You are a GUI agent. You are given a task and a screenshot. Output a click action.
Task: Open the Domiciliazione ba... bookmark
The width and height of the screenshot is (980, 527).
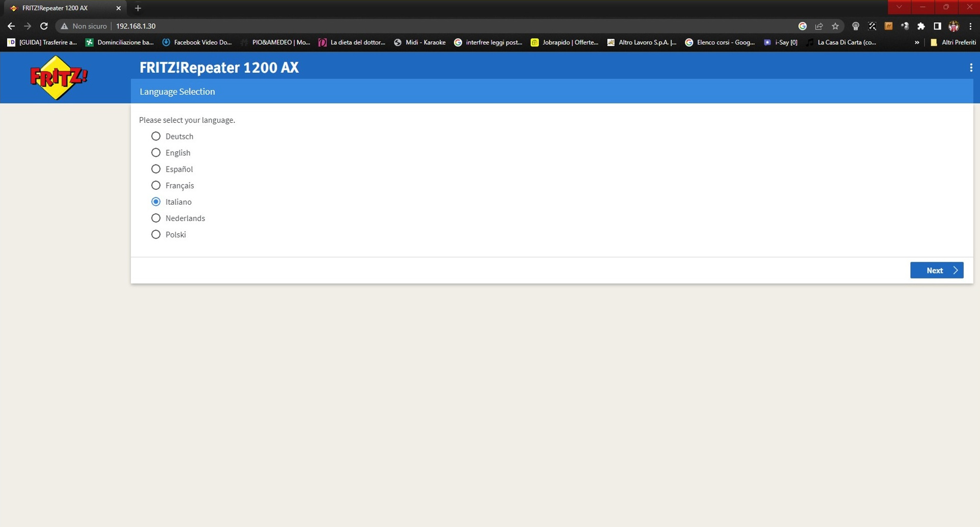[x=120, y=42]
